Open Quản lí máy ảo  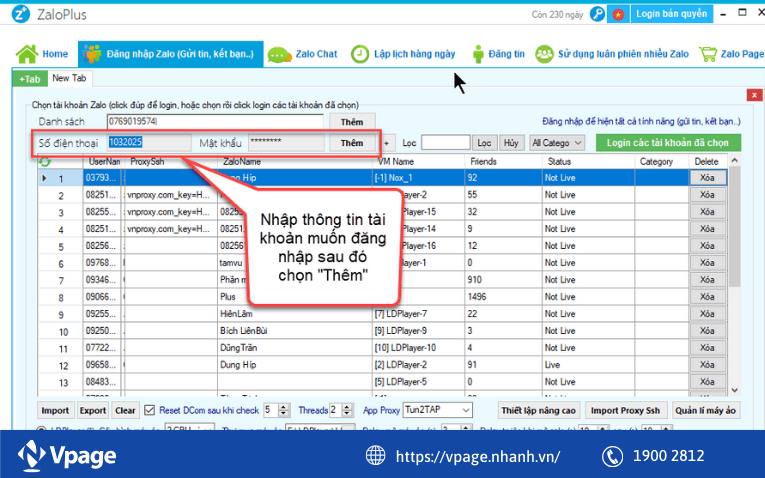(x=705, y=411)
